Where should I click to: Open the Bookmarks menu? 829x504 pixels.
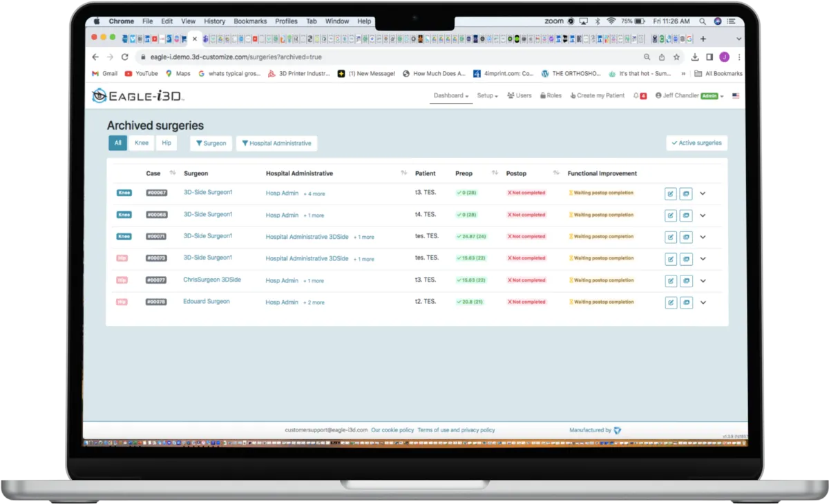click(x=250, y=21)
